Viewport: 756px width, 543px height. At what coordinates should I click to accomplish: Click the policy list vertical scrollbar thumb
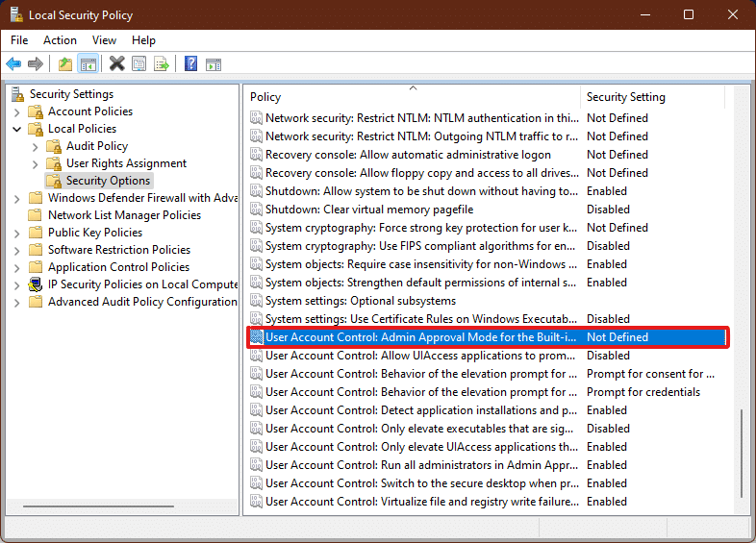(x=742, y=454)
